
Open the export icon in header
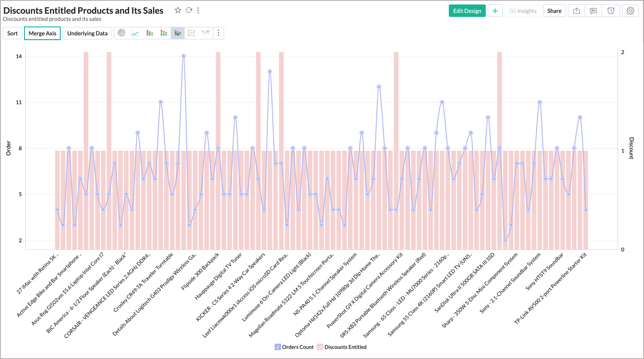[x=576, y=11]
